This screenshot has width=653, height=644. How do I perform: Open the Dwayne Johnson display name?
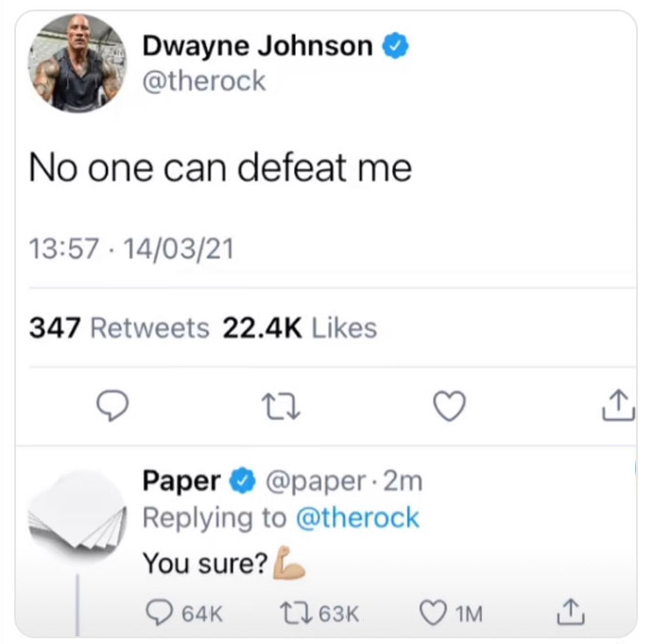(x=258, y=45)
